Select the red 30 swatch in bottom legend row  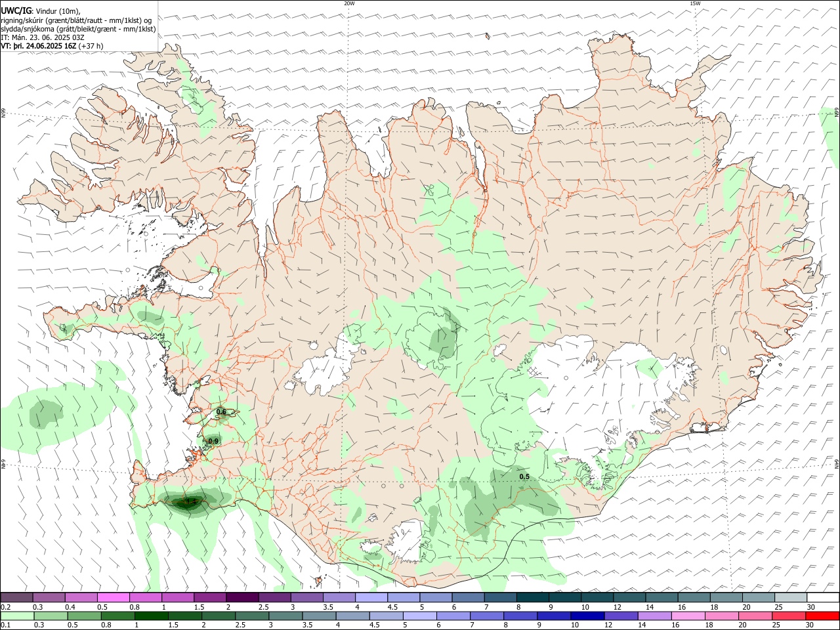[822, 616]
